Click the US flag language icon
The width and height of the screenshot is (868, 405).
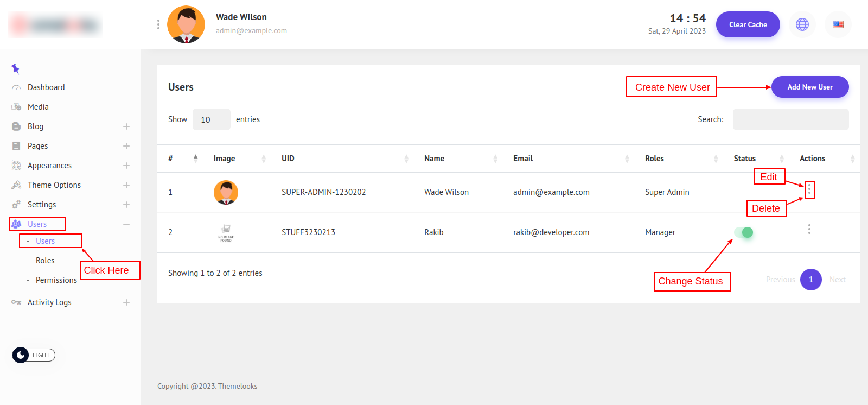tap(838, 24)
